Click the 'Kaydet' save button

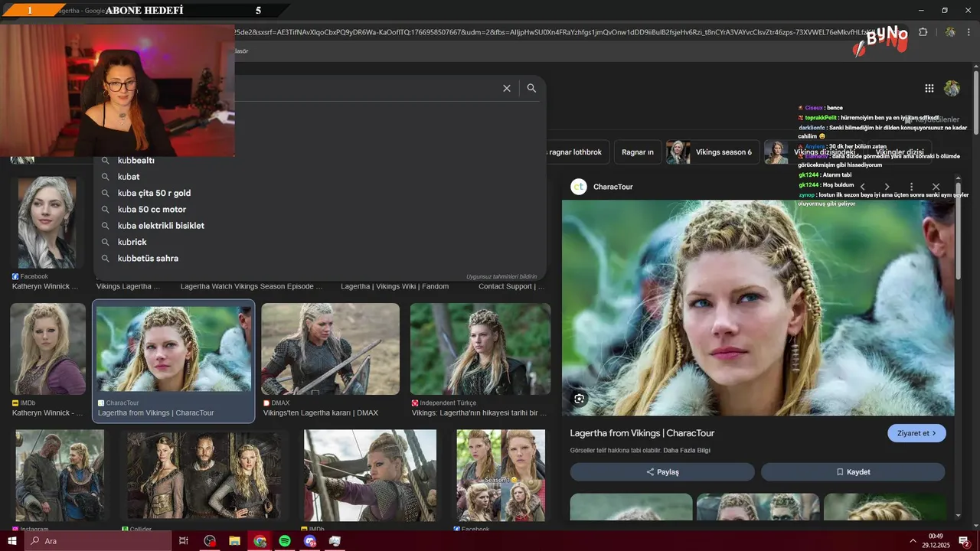point(853,472)
